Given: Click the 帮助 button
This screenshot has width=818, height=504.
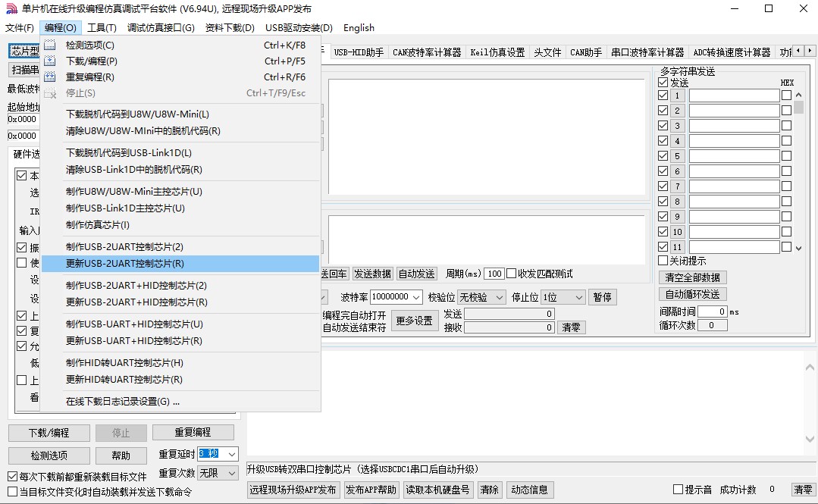Looking at the screenshot, I should [121, 455].
